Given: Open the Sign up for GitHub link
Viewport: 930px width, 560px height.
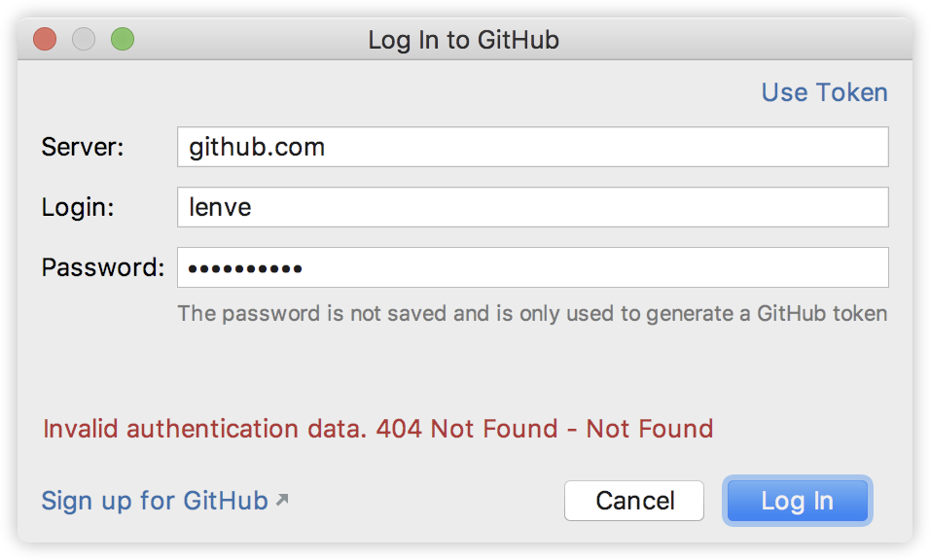Looking at the screenshot, I should pyautogui.click(x=155, y=501).
